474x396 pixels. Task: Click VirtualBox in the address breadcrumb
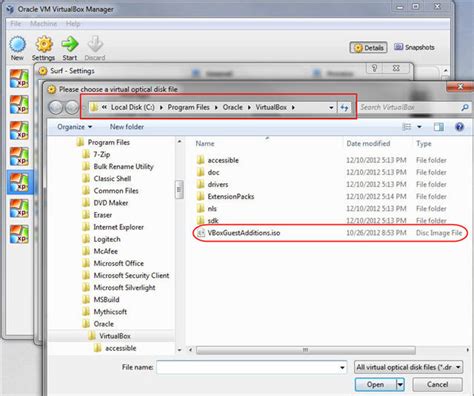pos(271,107)
